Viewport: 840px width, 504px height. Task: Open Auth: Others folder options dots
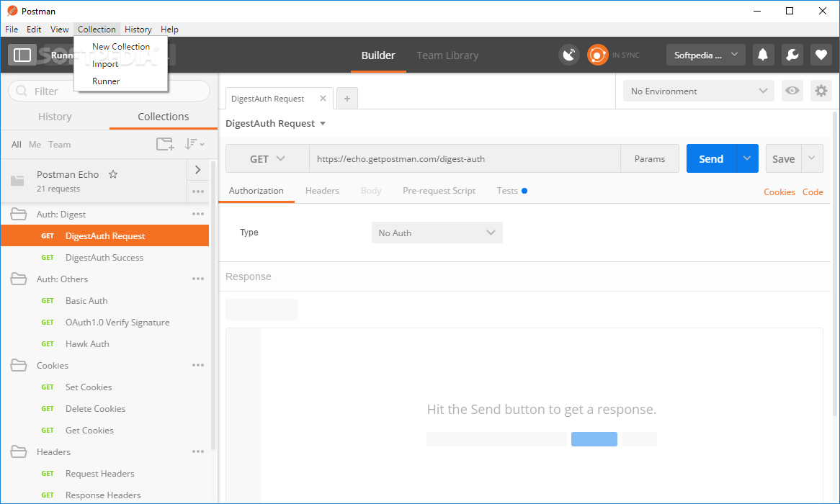[x=197, y=279]
